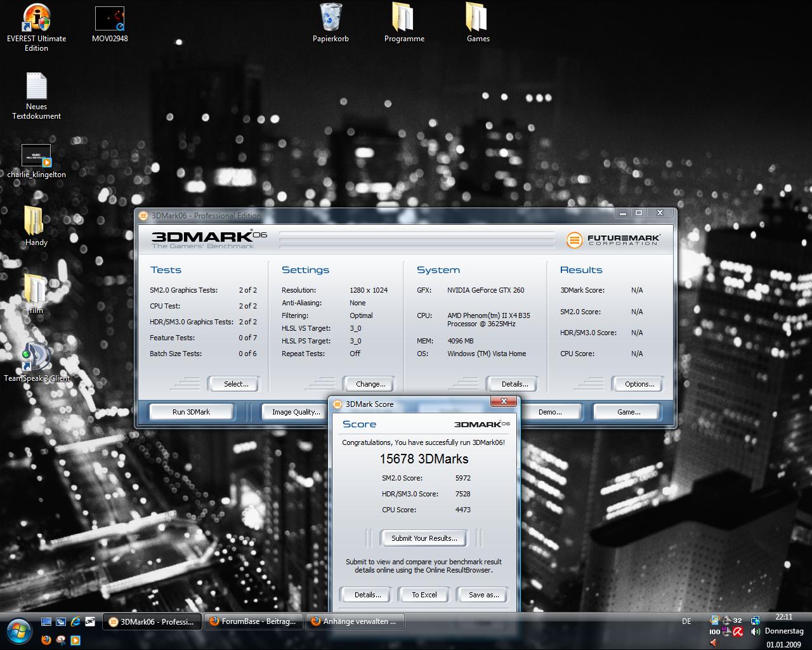Screen dimensions: 812x650
Task: Click the Switch Between Windows quick launch icon
Action: [61, 621]
